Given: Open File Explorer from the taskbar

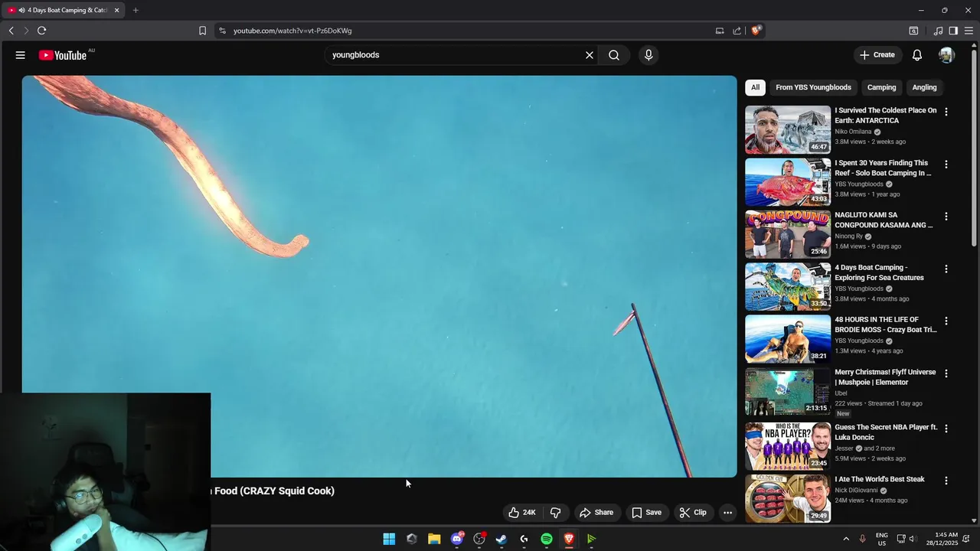Looking at the screenshot, I should tap(434, 539).
